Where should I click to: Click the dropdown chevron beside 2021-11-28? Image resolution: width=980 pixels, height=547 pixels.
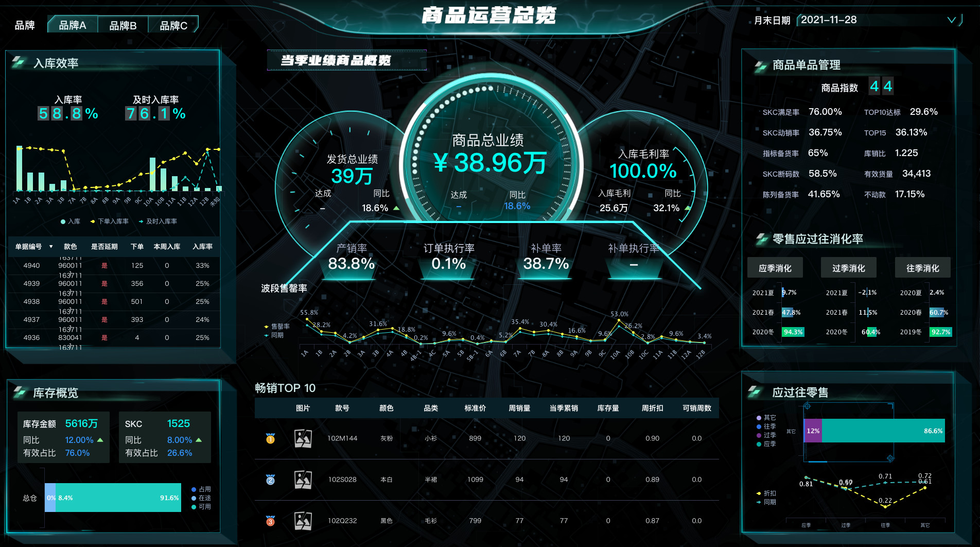951,20
